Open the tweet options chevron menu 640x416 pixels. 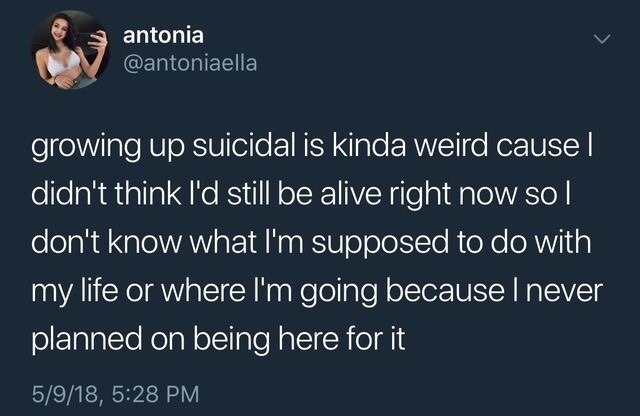602,39
